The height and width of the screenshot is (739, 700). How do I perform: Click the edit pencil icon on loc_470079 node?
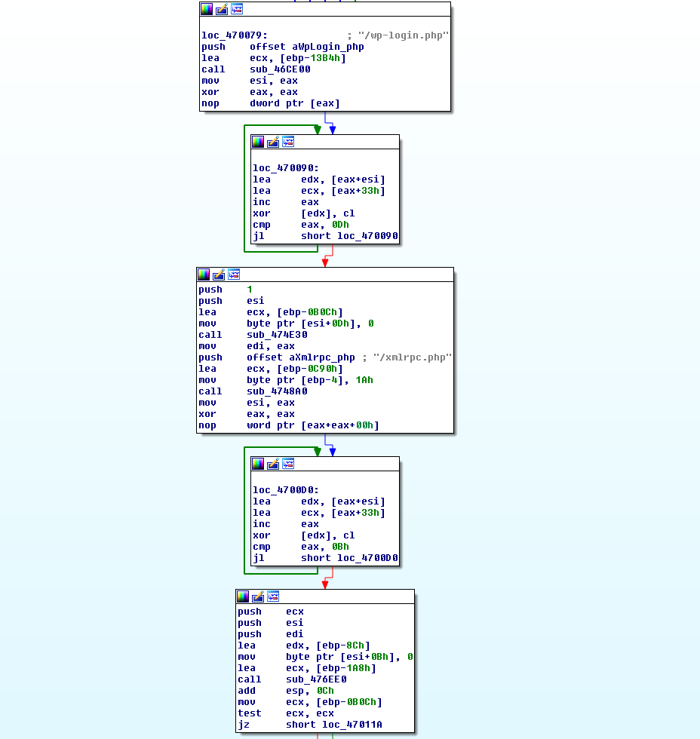[x=222, y=9]
